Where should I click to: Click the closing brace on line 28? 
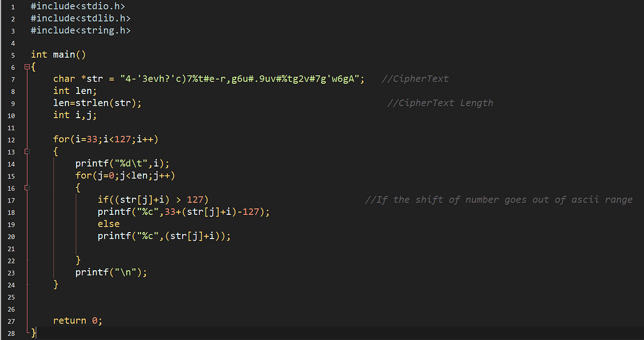(x=33, y=332)
